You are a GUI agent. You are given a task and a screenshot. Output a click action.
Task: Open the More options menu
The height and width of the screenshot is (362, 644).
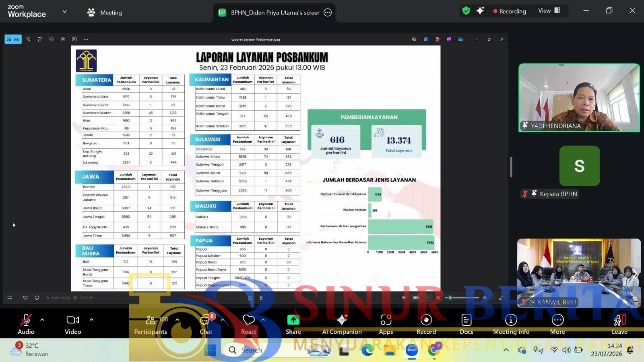[557, 324]
